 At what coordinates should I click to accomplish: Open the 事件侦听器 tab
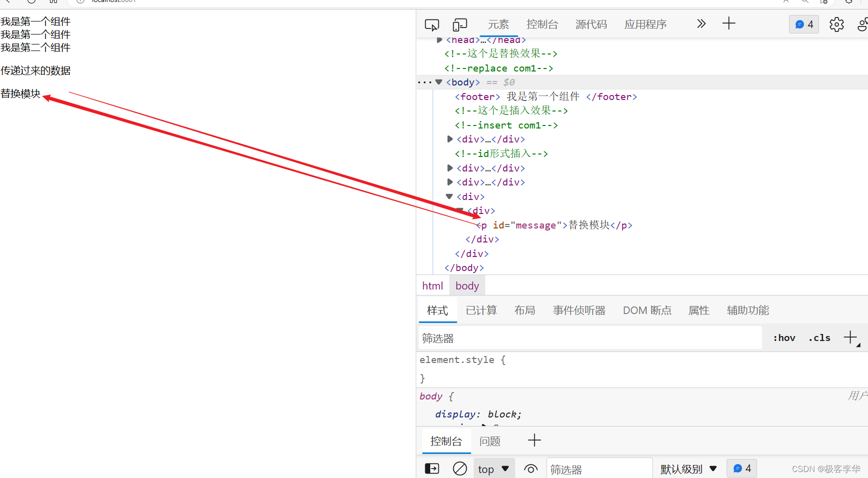coord(579,310)
